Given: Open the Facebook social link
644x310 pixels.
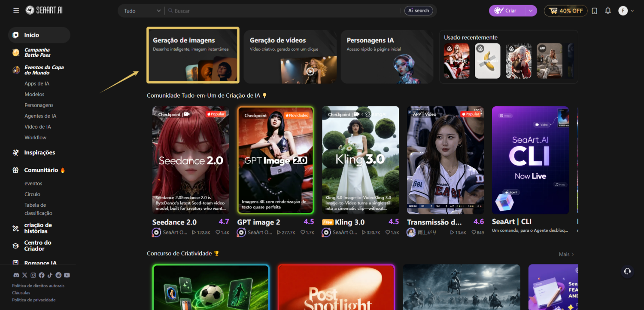Looking at the screenshot, I should [x=42, y=275].
